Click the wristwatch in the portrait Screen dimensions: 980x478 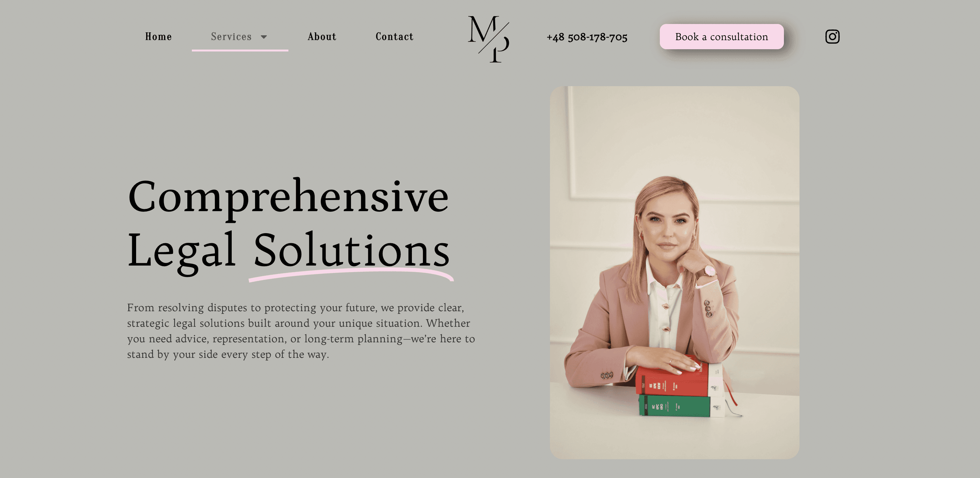709,271
